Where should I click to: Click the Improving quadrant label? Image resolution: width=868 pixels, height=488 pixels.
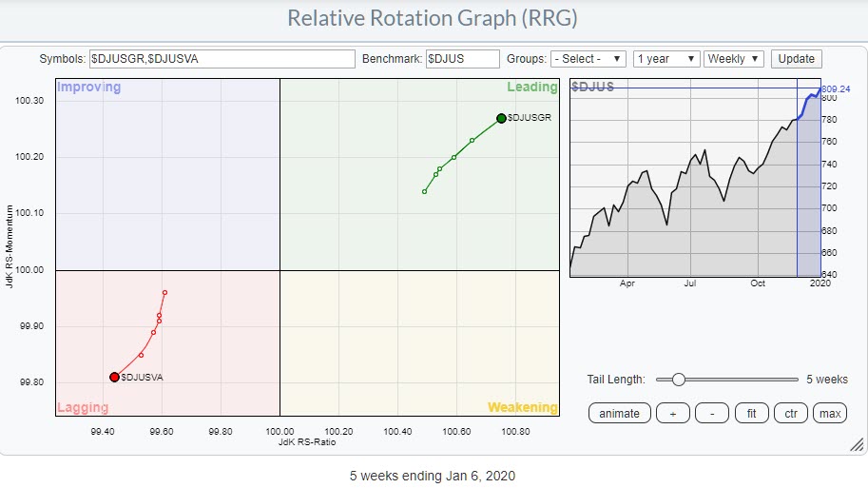coord(89,88)
